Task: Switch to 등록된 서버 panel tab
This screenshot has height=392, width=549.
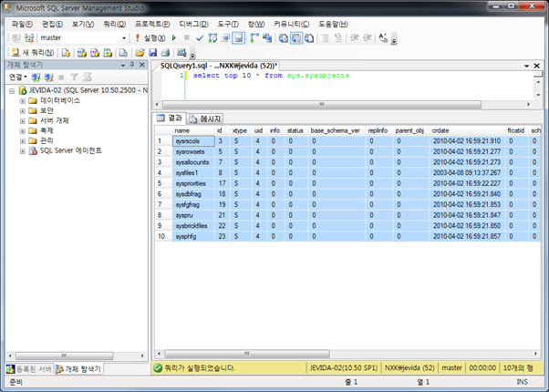Action: click(29, 369)
